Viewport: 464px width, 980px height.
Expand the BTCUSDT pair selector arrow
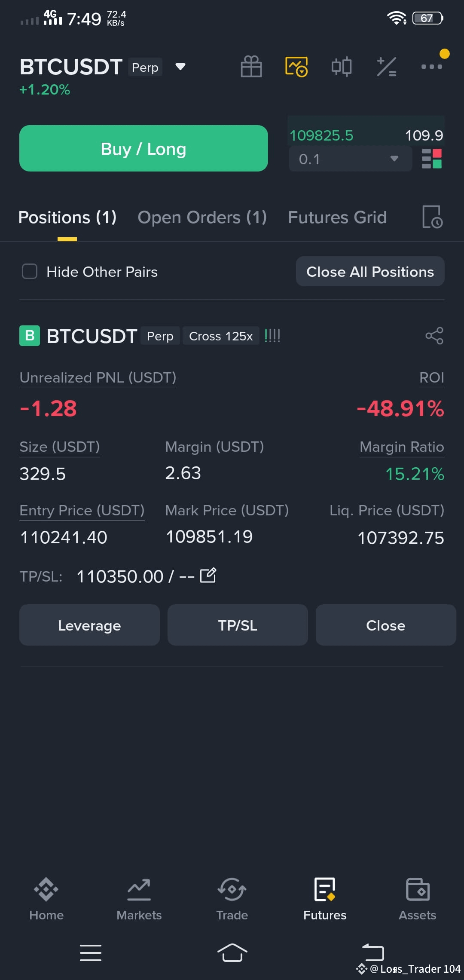pos(180,67)
